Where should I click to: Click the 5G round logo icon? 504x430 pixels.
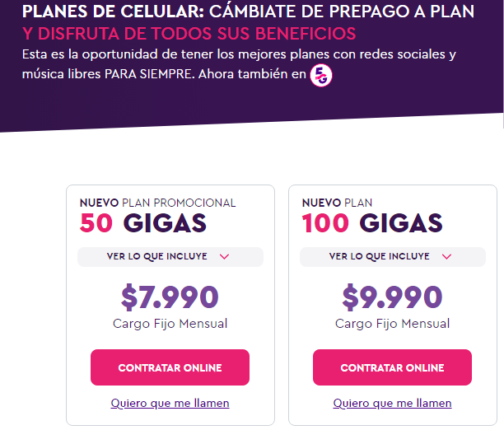(x=321, y=76)
